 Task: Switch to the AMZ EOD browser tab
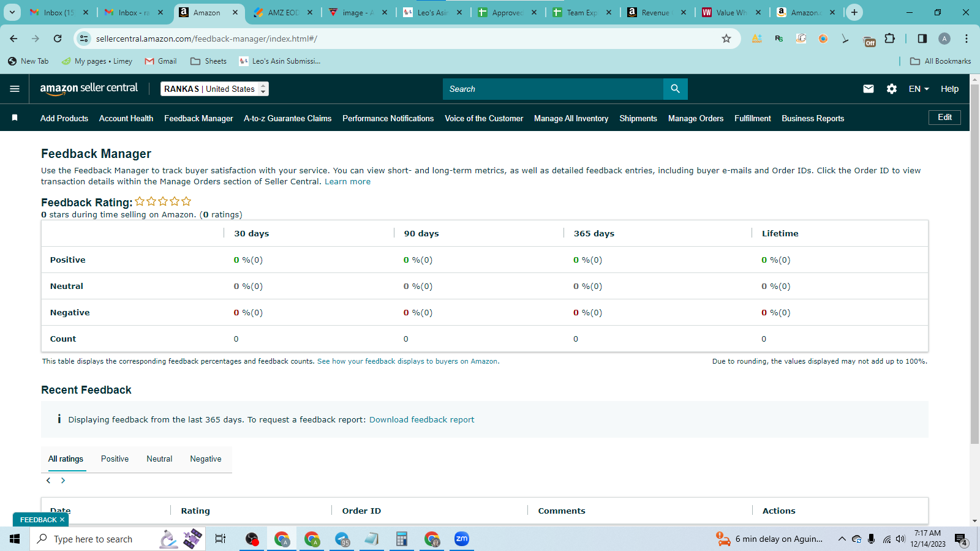pyautogui.click(x=283, y=12)
